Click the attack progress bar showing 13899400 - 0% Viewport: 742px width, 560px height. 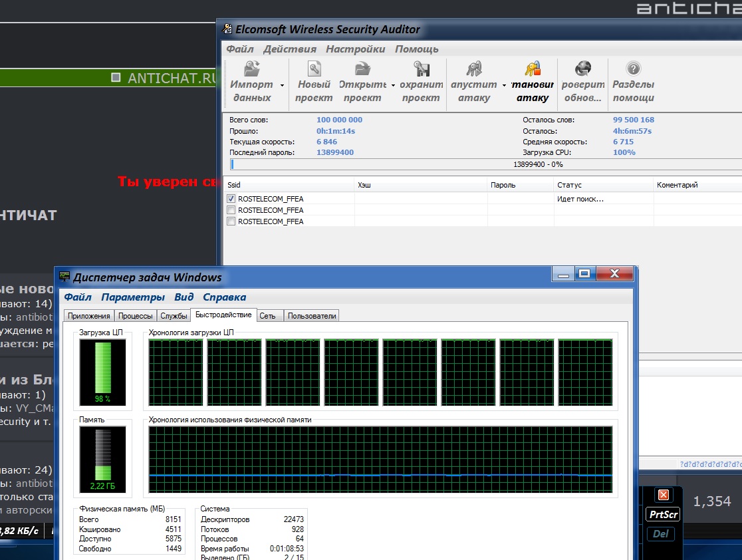coord(485,164)
